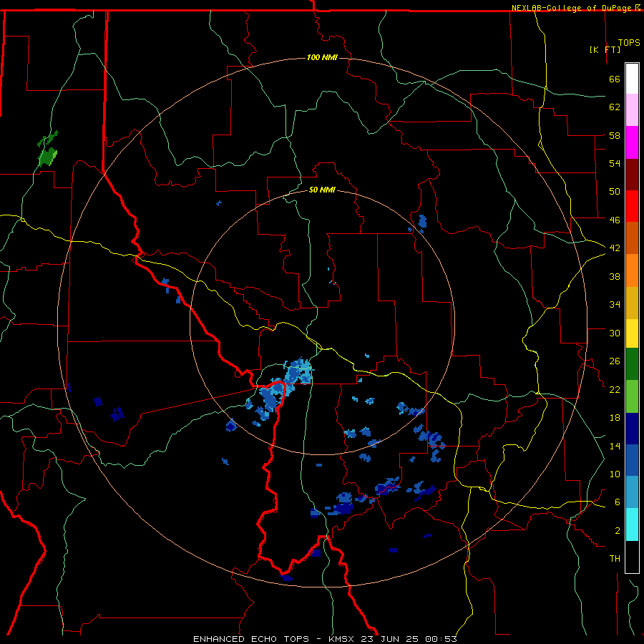
Task: Click the 26 legend value
Action: (615, 361)
